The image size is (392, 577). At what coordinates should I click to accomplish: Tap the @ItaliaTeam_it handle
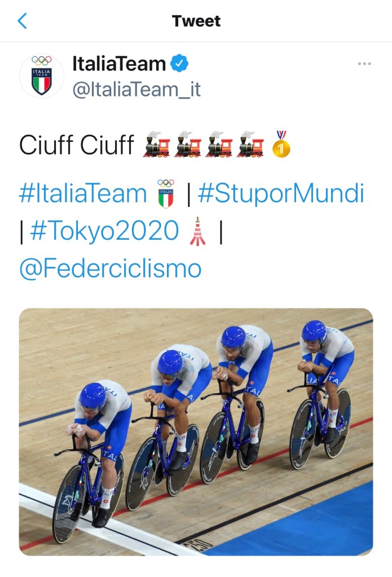[136, 90]
